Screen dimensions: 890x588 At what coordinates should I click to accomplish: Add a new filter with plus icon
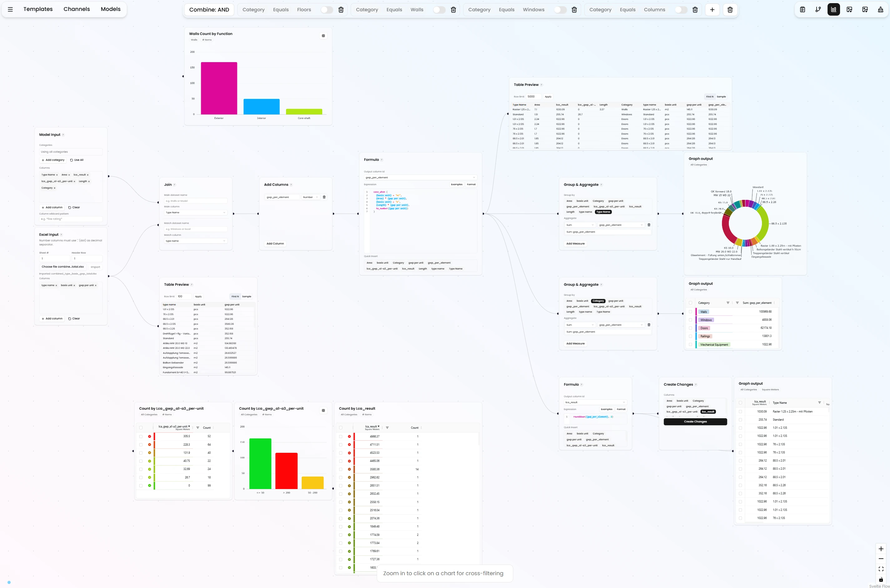[712, 10]
